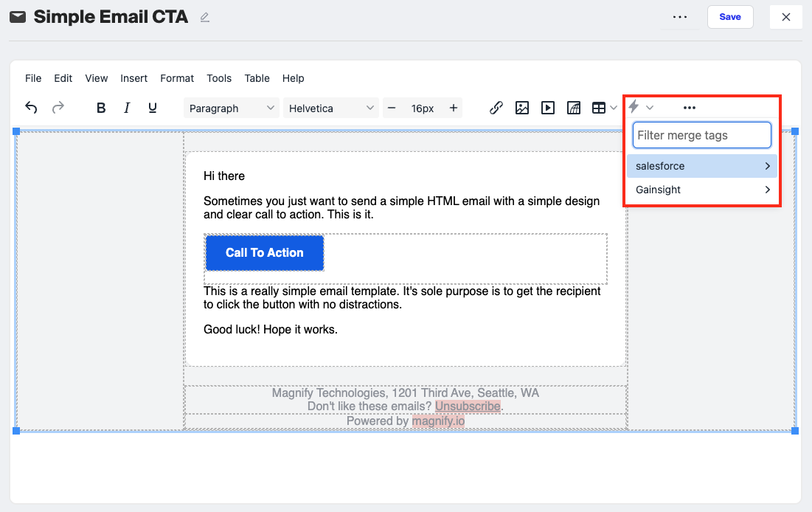Viewport: 812px width, 512px height.
Task: Open the Paragraph block format dropdown
Action: tap(231, 108)
